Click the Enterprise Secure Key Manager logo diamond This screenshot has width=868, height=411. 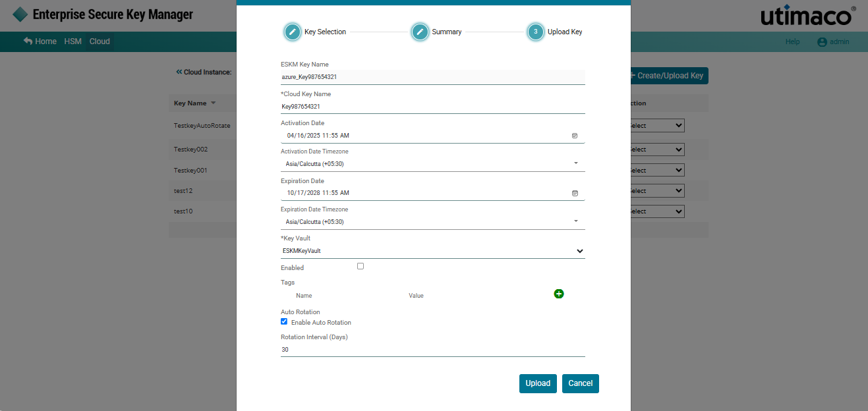tap(20, 14)
